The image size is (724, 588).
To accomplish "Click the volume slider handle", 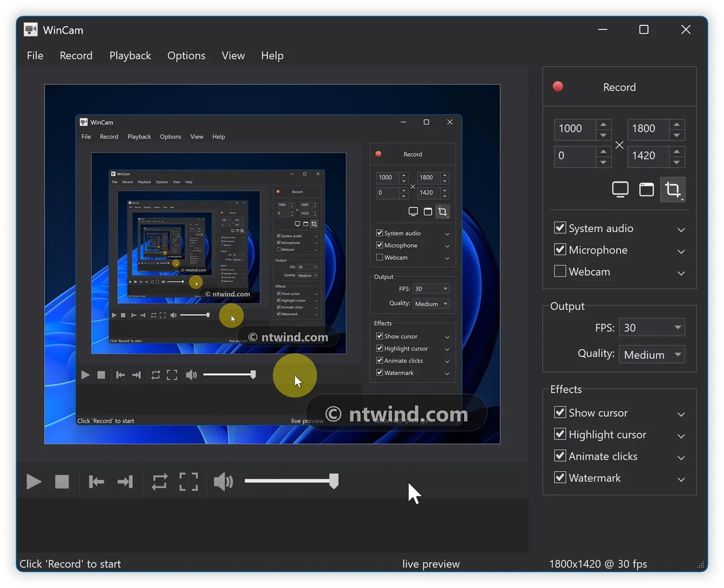I will (x=334, y=481).
